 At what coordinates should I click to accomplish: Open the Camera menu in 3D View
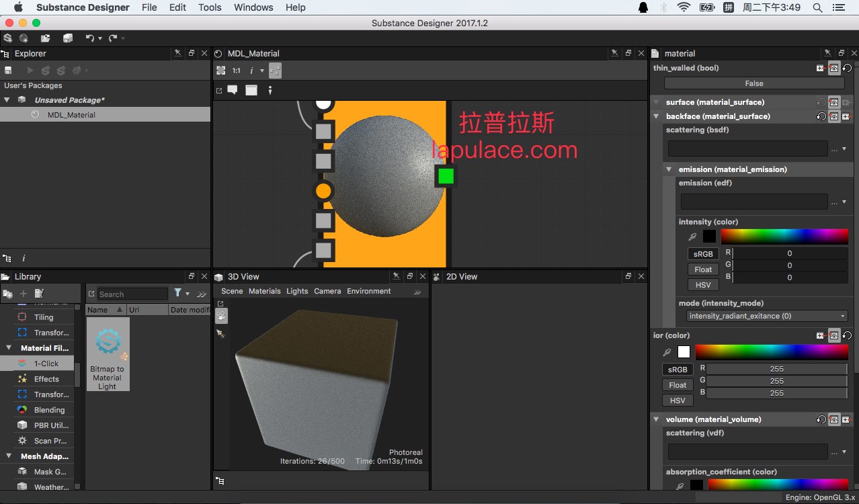[327, 291]
